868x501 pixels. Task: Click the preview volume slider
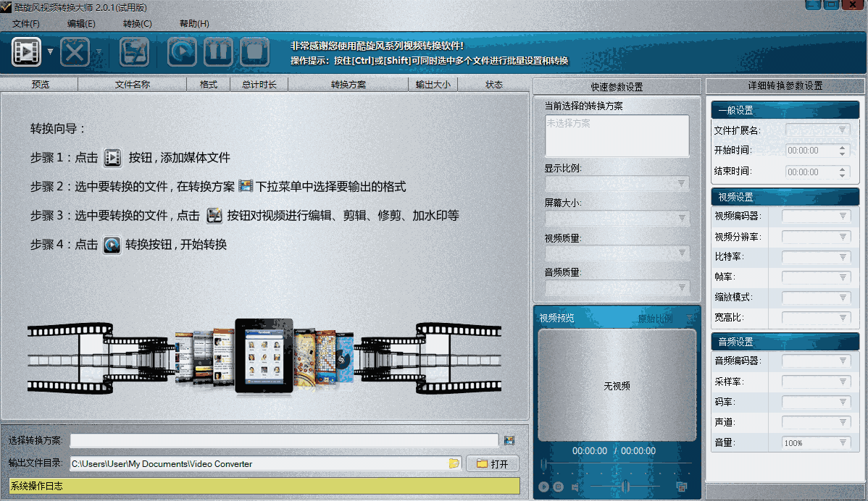(625, 487)
